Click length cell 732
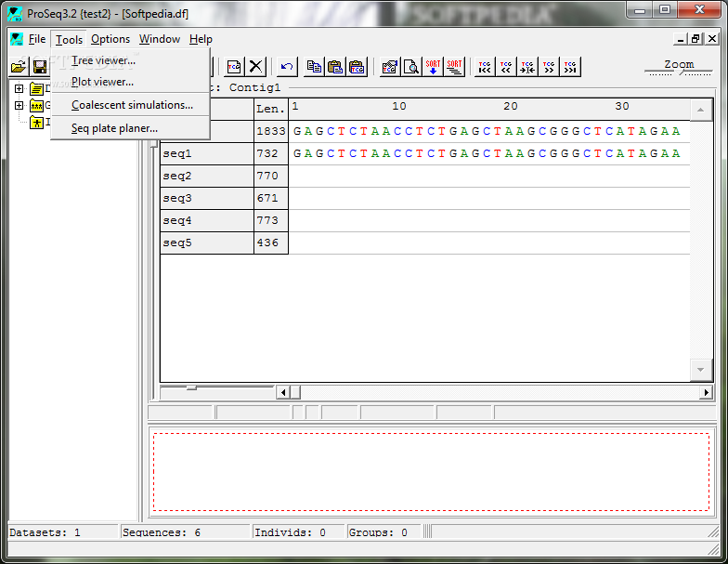 (x=271, y=154)
